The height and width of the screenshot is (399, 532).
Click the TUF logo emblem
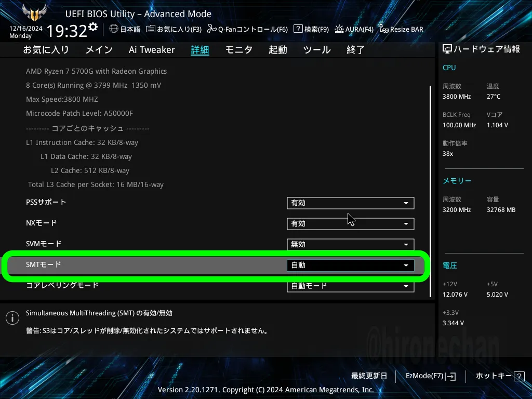(34, 13)
